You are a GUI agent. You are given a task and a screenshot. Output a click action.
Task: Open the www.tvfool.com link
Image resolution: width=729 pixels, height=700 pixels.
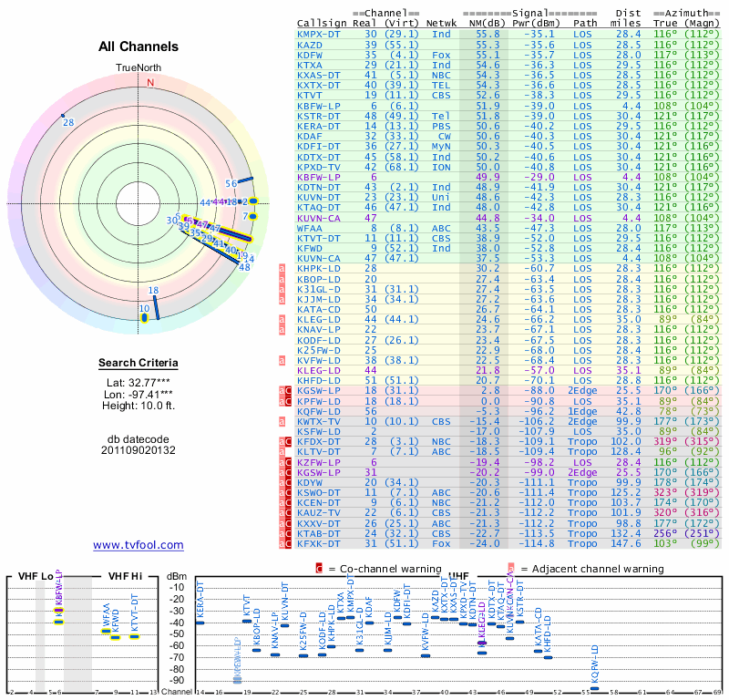(139, 545)
